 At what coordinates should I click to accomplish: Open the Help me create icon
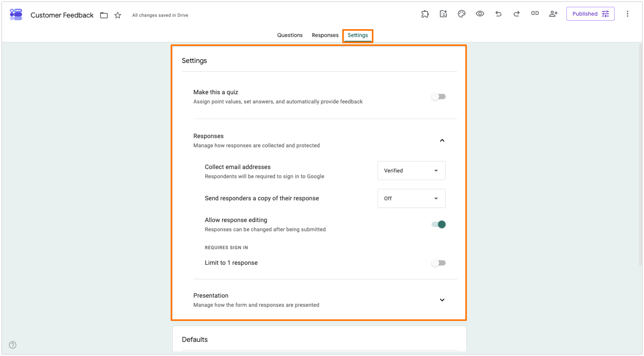(x=443, y=14)
